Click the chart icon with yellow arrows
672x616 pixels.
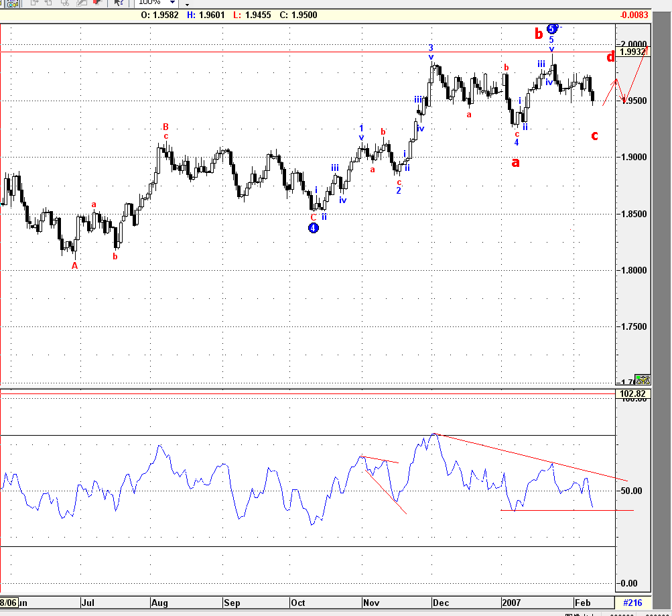12,4
